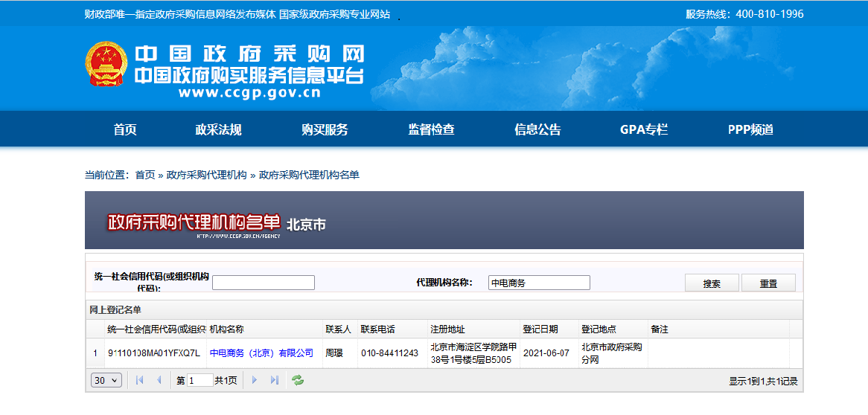
Task: Open 购买服务 menu item
Action: (325, 129)
